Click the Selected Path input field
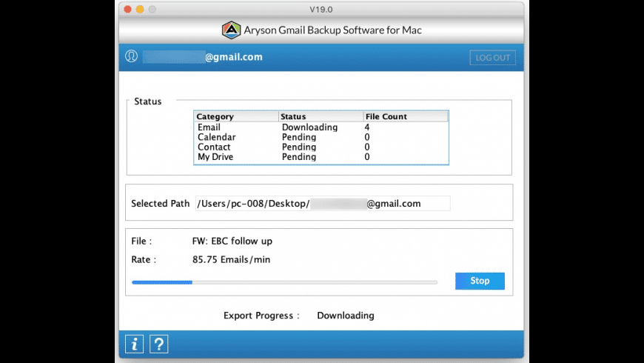This screenshot has width=644, height=363. click(323, 204)
